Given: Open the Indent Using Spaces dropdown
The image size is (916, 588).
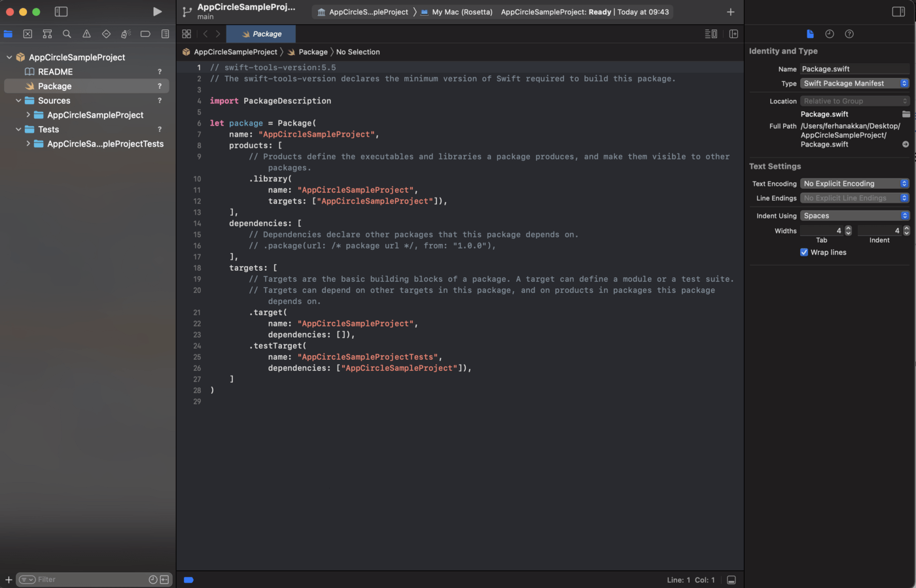Looking at the screenshot, I should click(854, 216).
